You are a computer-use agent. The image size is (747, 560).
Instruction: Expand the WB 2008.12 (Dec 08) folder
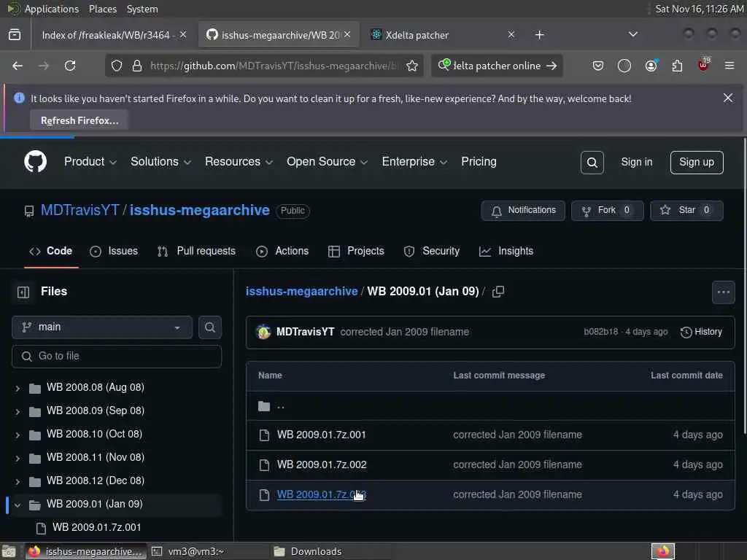click(x=18, y=481)
